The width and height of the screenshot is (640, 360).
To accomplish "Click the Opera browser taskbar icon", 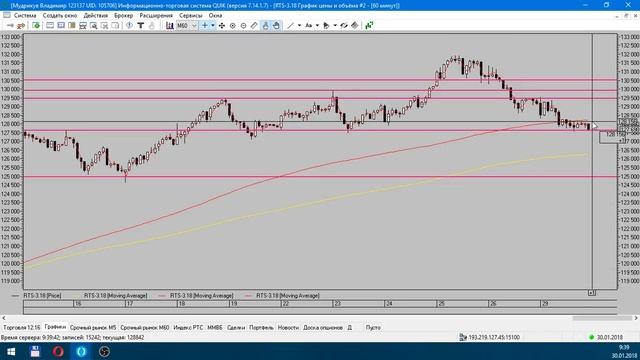I will pos(58,351).
